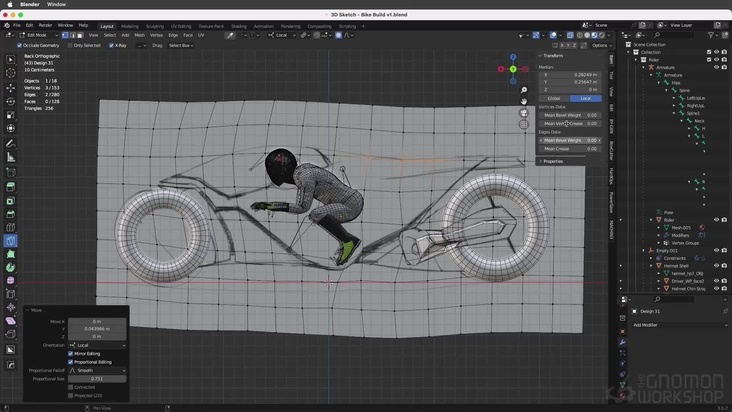
Task: Select the active Knife tool
Action: click(10, 241)
